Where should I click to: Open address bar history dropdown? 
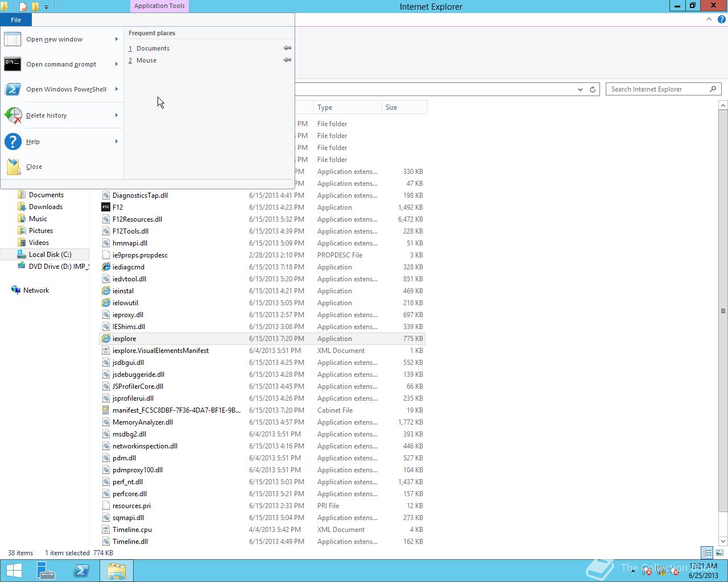coord(580,89)
